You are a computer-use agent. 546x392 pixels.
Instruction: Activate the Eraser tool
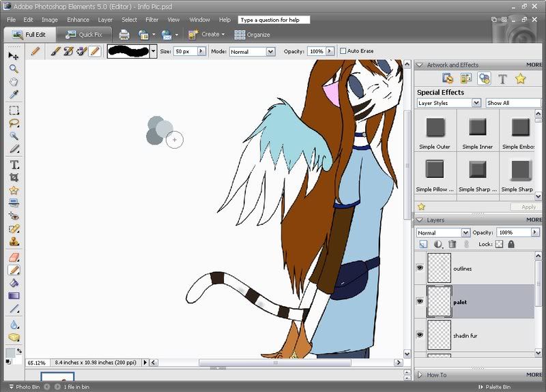14,257
